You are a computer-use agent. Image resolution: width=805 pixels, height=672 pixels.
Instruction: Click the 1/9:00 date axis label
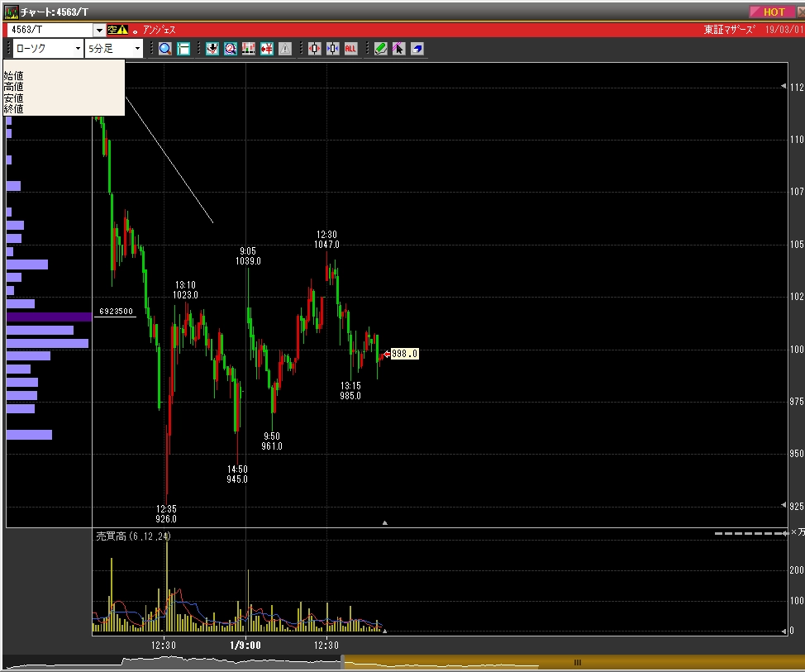(x=245, y=646)
